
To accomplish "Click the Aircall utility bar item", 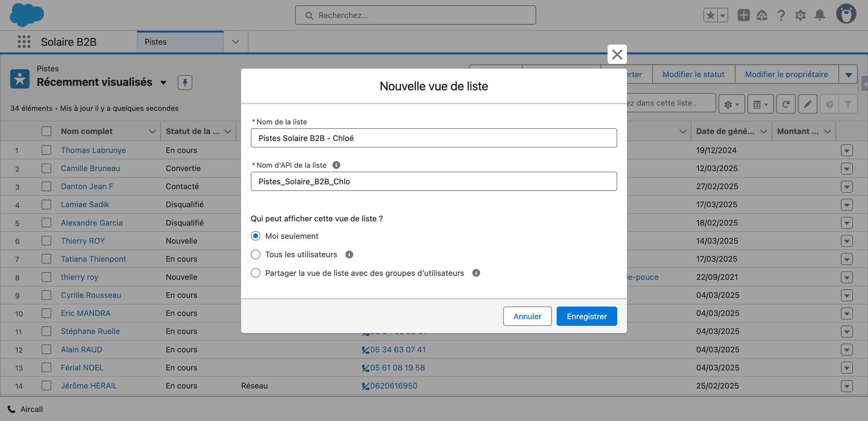I will 25,409.
